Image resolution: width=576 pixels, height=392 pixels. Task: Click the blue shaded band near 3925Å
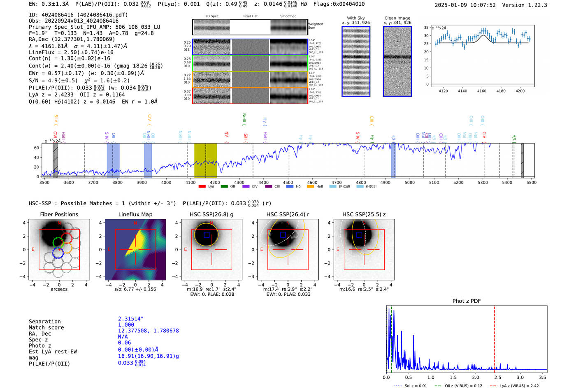(148, 161)
